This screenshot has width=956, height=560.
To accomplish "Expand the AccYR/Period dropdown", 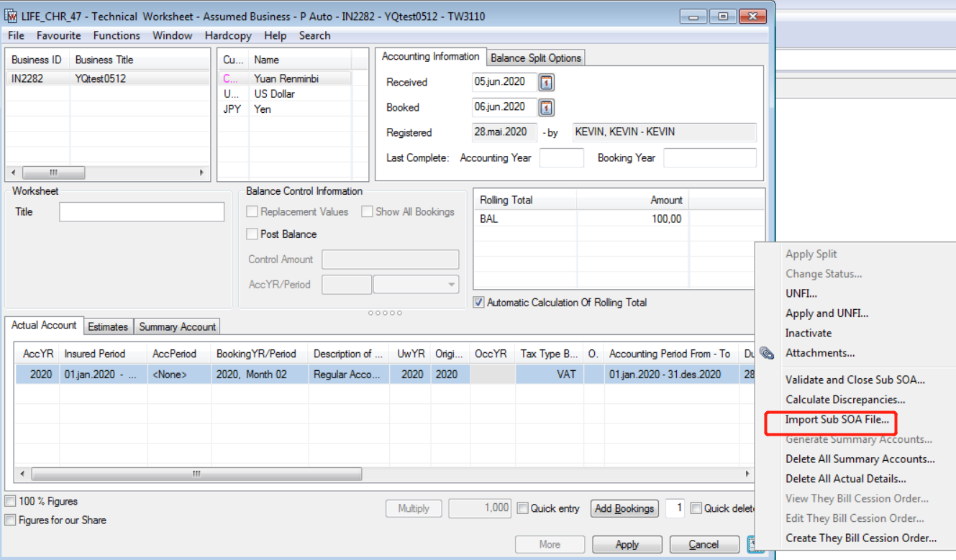I will pyautogui.click(x=452, y=285).
